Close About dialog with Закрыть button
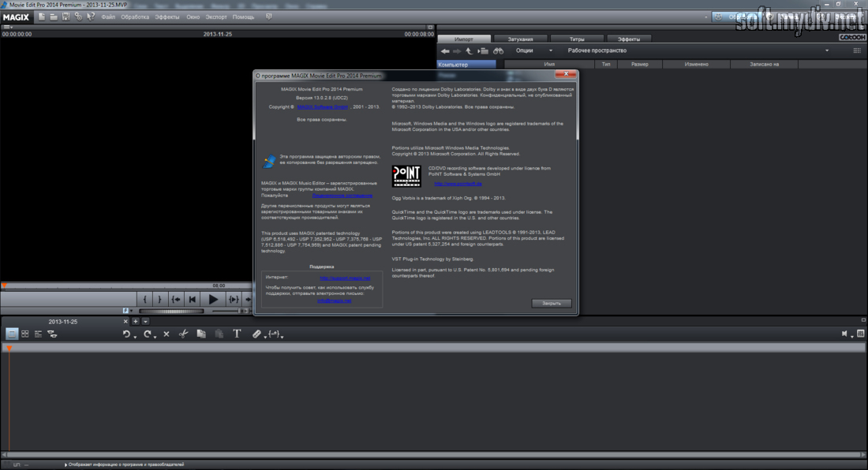Image resolution: width=868 pixels, height=470 pixels. pyautogui.click(x=552, y=303)
